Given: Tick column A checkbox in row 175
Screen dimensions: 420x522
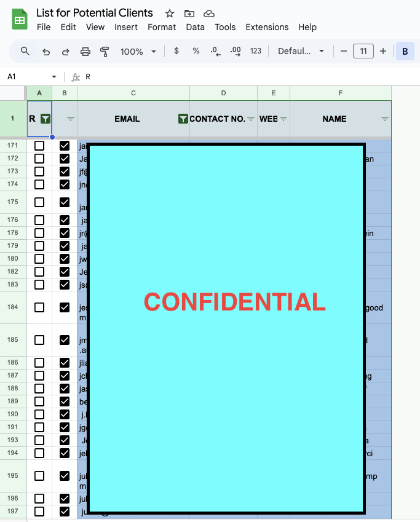Looking at the screenshot, I should (39, 202).
